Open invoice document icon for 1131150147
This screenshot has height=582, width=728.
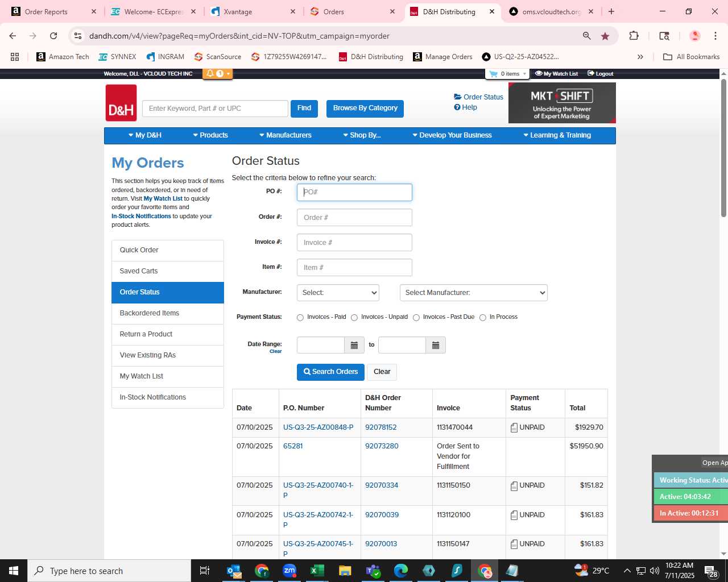click(514, 544)
